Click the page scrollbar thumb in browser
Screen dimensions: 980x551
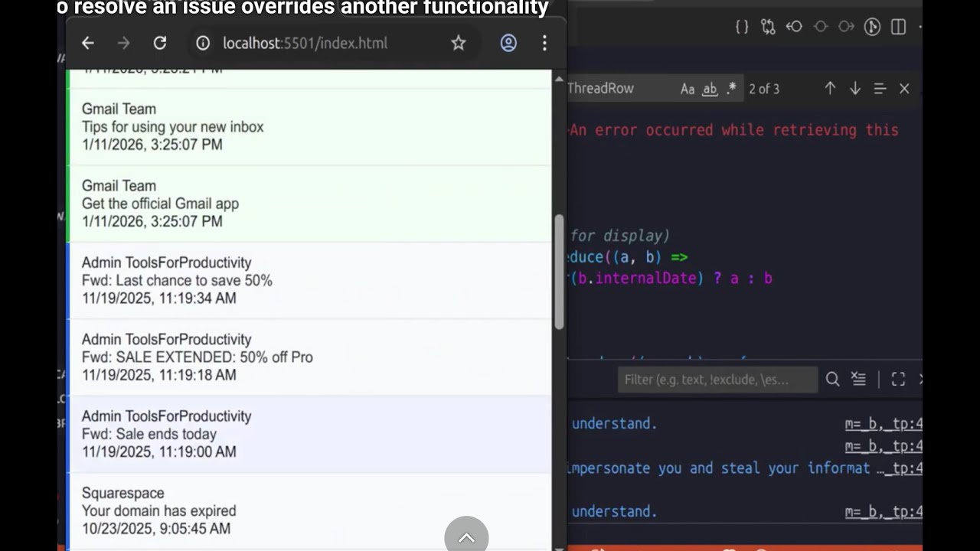pyautogui.click(x=559, y=272)
